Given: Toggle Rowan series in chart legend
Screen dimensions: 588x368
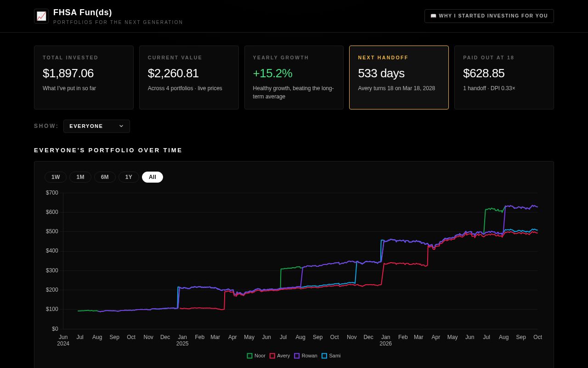Looking at the screenshot, I should pos(306,356).
